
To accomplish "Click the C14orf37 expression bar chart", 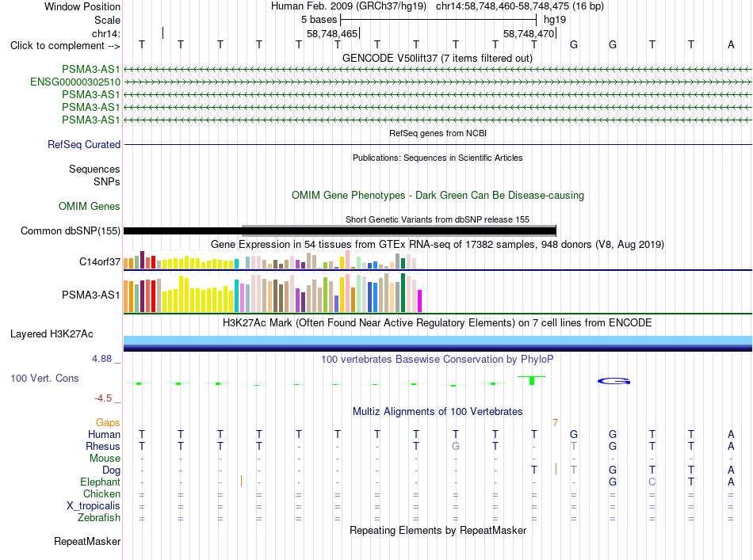I will (x=273, y=260).
